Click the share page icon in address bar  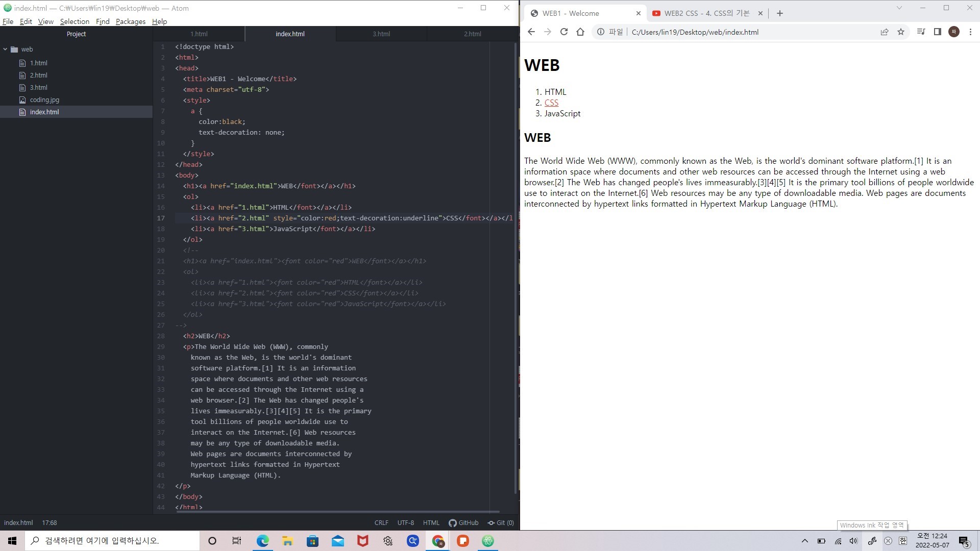pyautogui.click(x=884, y=32)
